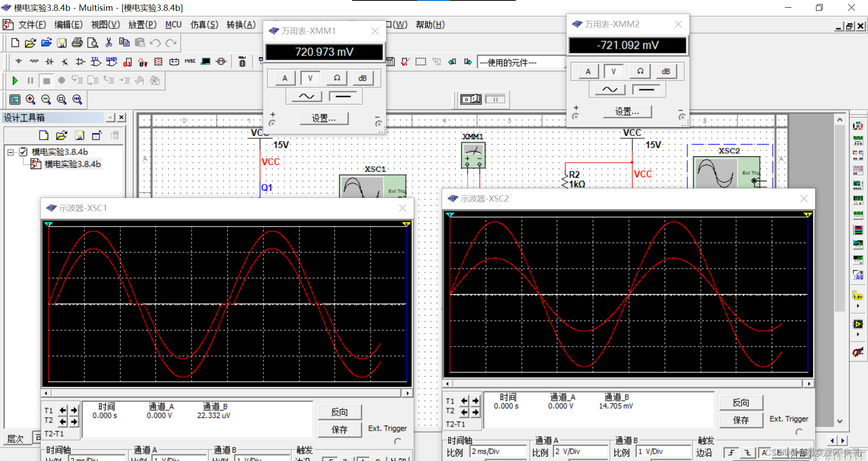The image size is (868, 461).
Task: Expand the LabVIEW instruments arrow
Action: (x=858, y=334)
